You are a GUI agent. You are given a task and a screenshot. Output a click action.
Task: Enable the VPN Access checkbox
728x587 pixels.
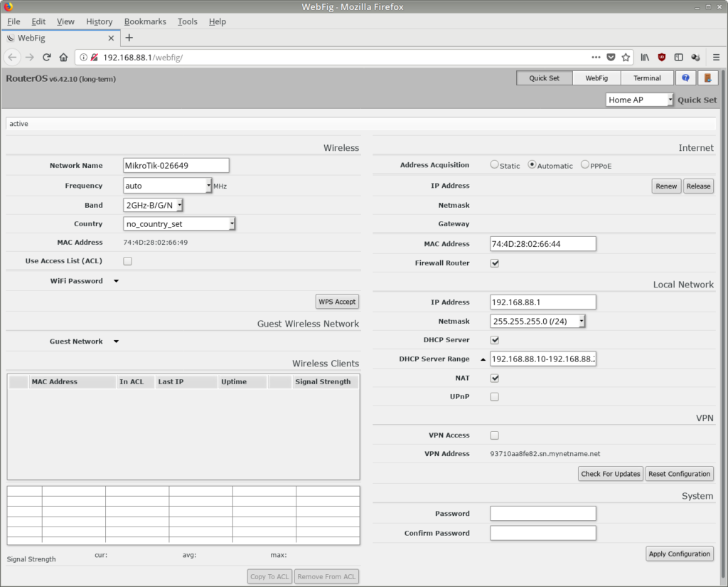pos(495,435)
